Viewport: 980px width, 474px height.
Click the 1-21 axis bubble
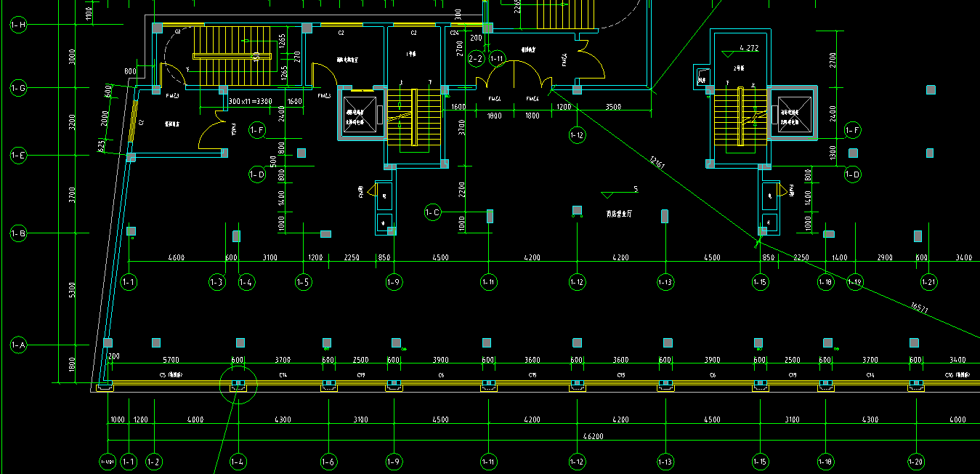point(929,282)
